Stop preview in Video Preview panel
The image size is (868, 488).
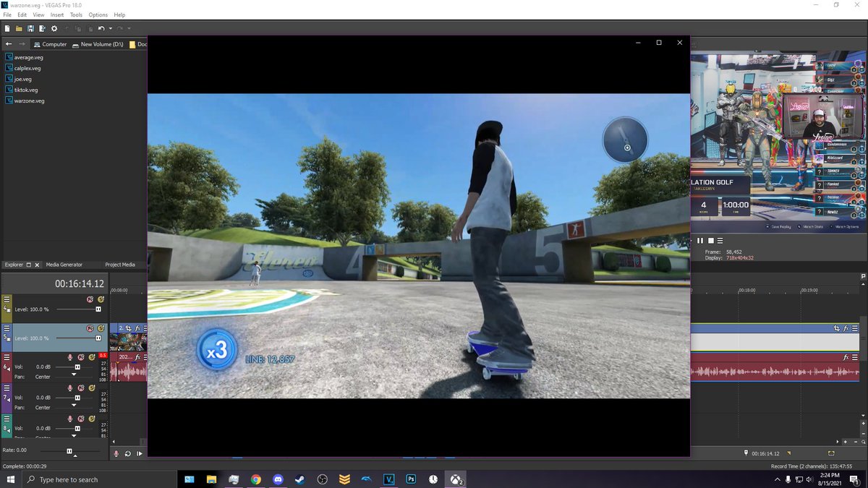(710, 241)
